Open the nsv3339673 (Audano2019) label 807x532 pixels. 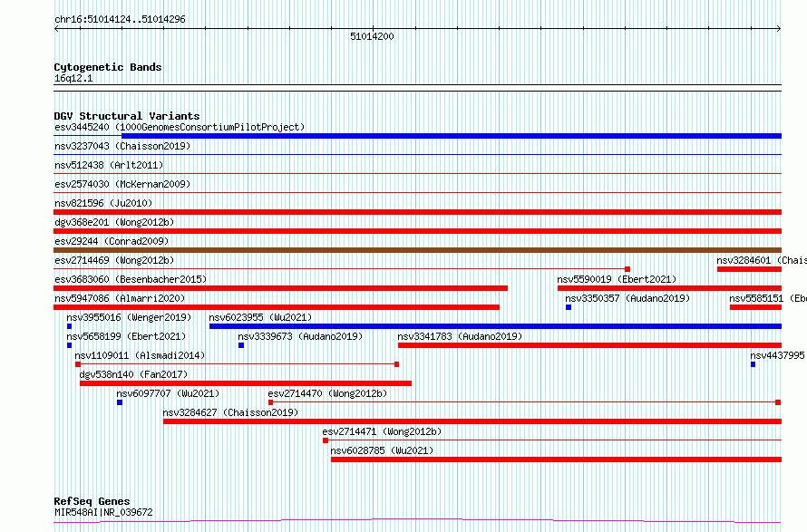300,336
